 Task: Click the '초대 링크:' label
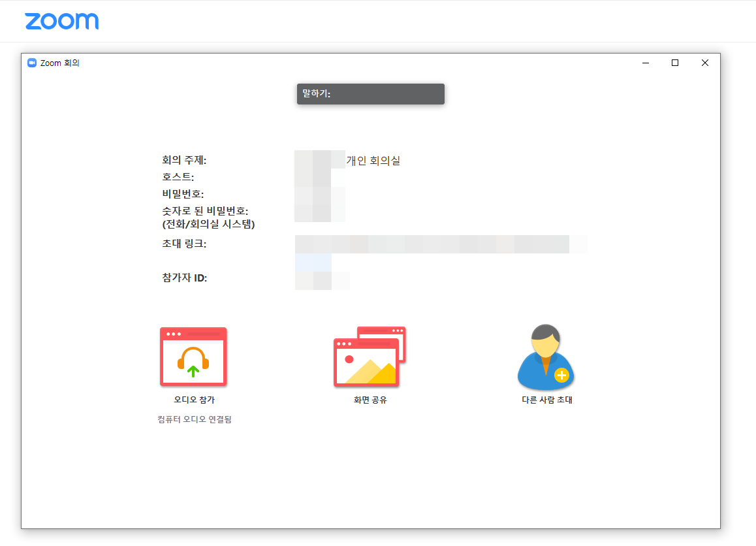point(184,244)
